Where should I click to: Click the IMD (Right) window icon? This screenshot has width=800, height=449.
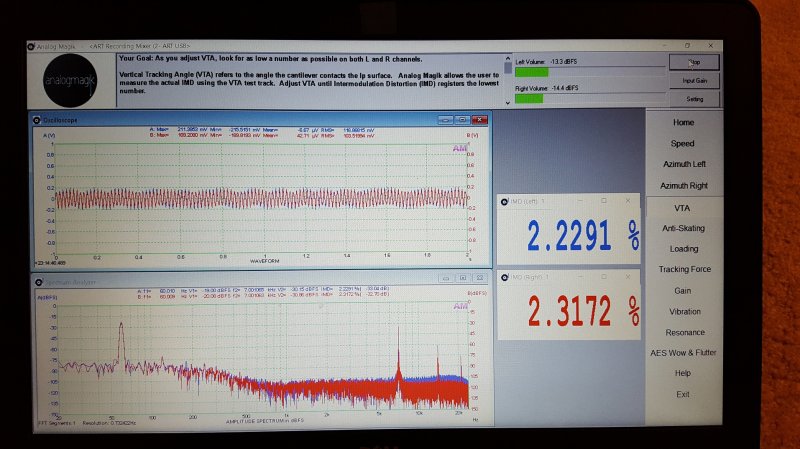click(x=504, y=277)
